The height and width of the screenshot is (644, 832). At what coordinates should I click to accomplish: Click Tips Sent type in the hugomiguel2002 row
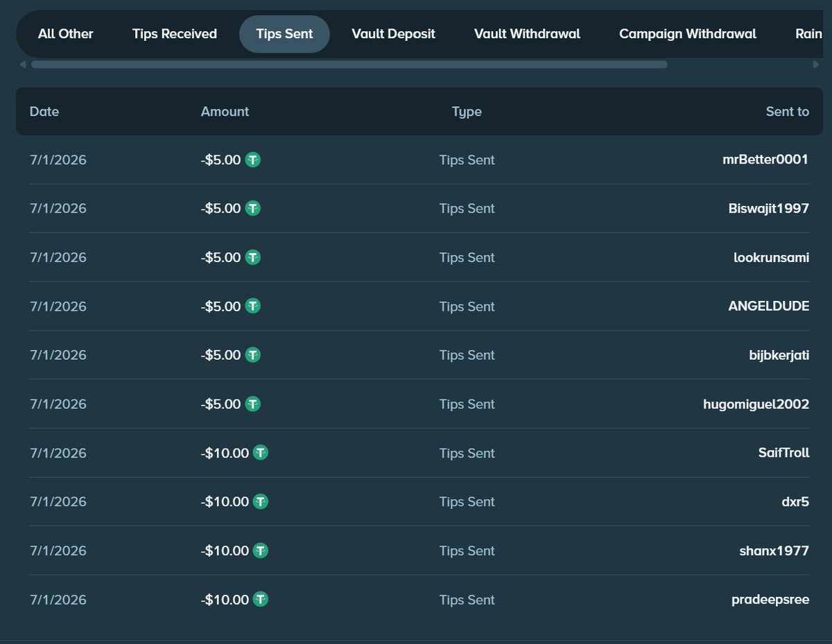click(467, 403)
